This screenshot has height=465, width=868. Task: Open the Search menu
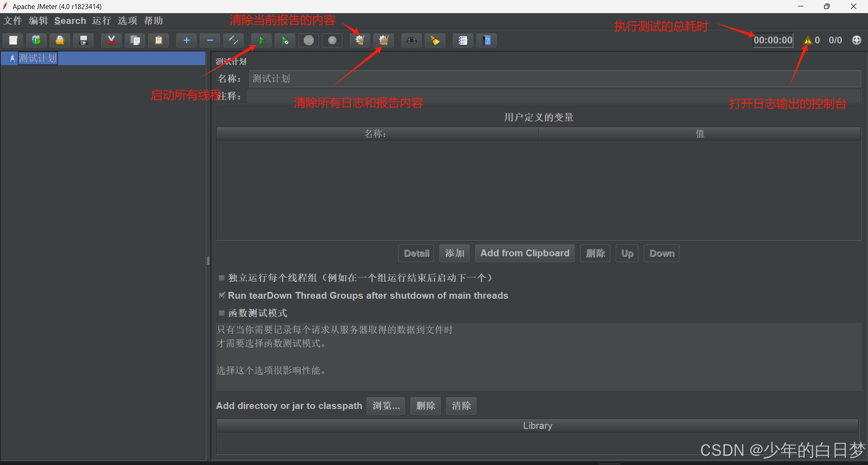(x=70, y=21)
